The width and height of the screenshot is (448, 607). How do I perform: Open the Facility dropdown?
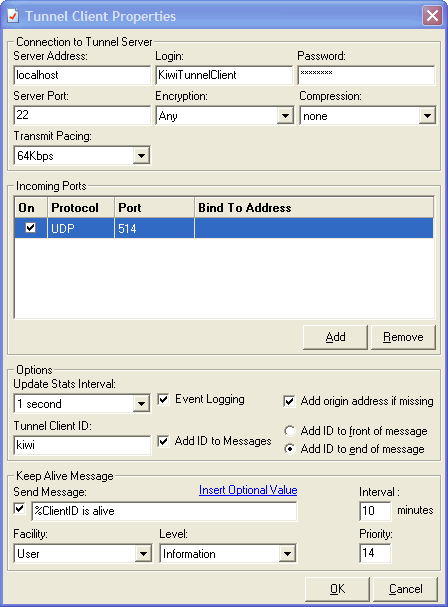pos(143,554)
